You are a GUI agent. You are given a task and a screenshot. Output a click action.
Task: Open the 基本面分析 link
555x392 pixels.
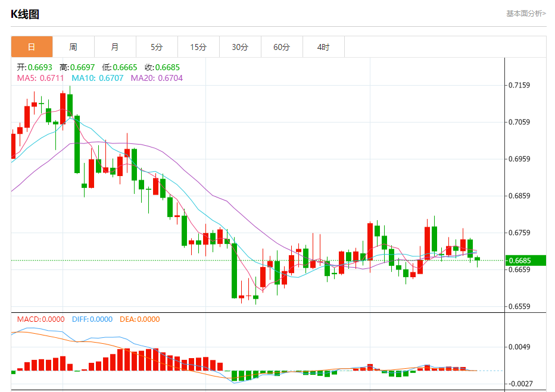click(526, 14)
